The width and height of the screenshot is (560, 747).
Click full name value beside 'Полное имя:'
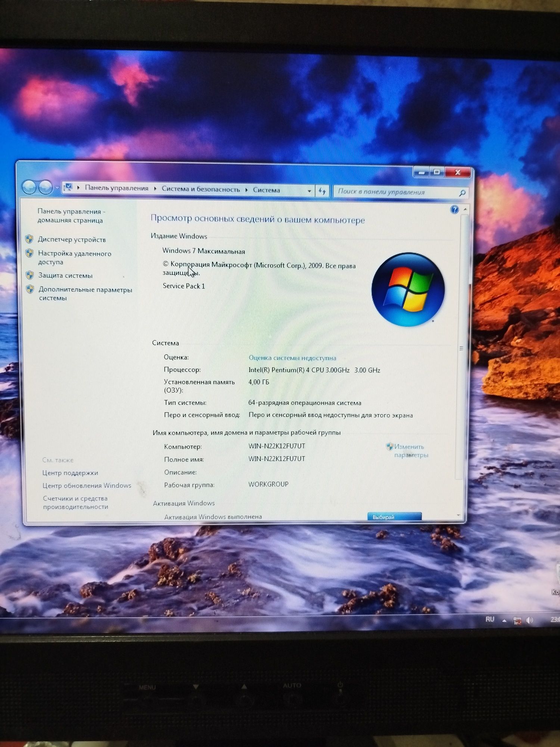point(277,459)
